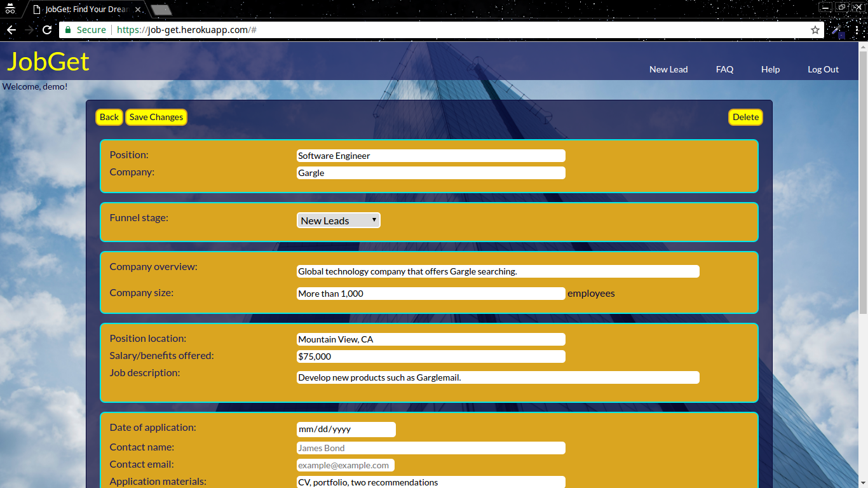Click the Company size field
This screenshot has width=868, height=488.
(x=431, y=294)
